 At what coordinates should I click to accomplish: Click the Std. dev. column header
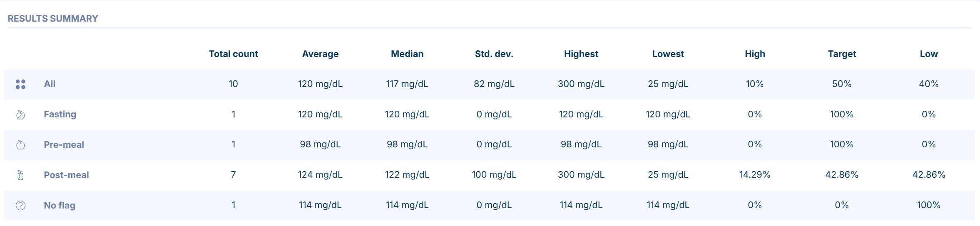pyautogui.click(x=494, y=54)
